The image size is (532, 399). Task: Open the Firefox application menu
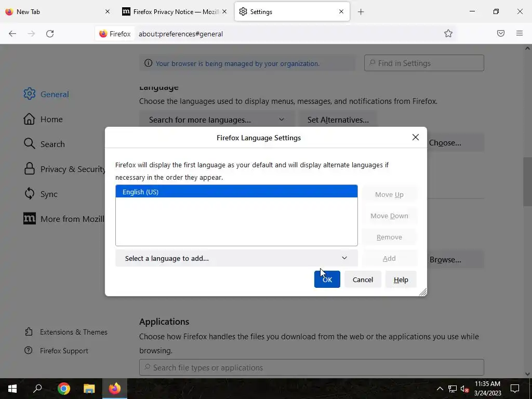tap(520, 33)
